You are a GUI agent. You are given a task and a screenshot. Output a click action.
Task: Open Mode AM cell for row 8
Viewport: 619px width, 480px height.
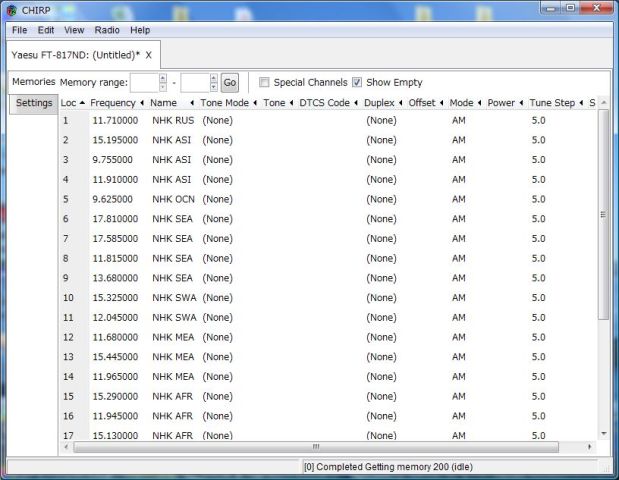coord(459,259)
